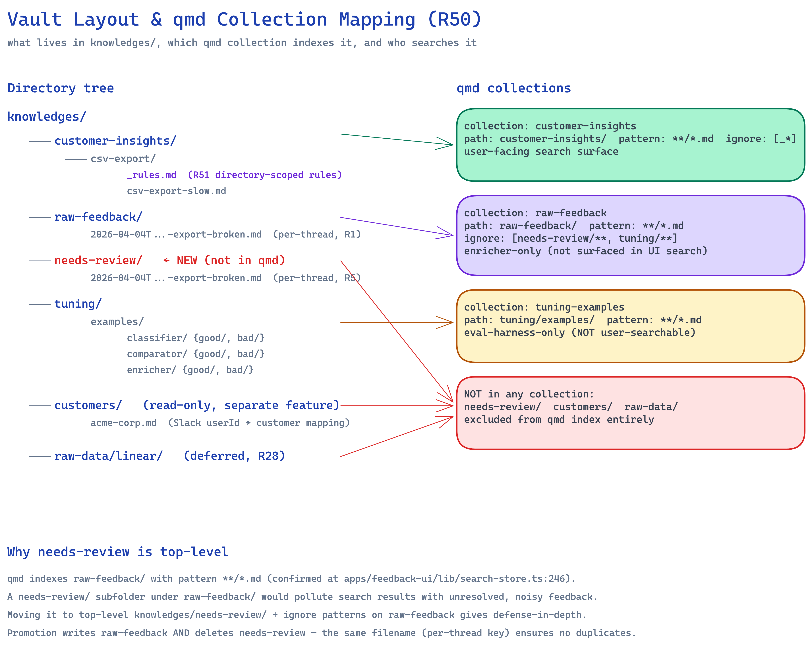Click the raw-feedback/ directory entry
The height and width of the screenshot is (650, 812).
(98, 217)
